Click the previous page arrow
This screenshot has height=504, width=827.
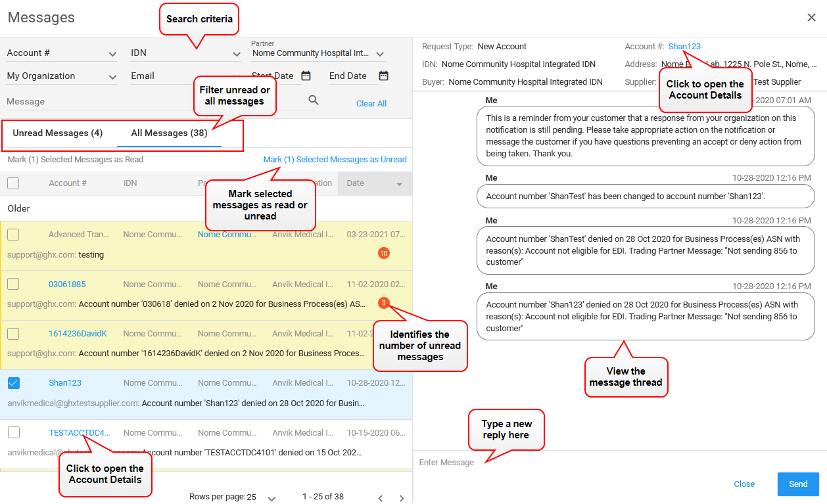381,497
